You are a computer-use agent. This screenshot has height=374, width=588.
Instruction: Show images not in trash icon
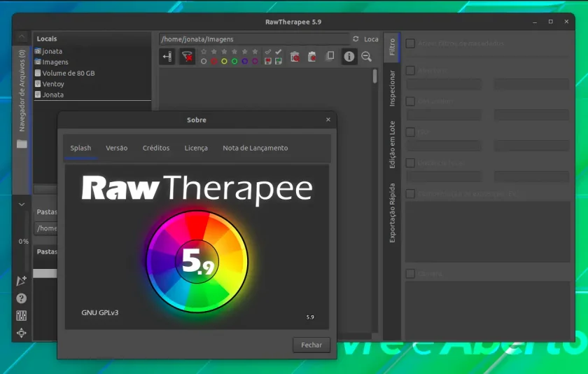pyautogui.click(x=312, y=57)
